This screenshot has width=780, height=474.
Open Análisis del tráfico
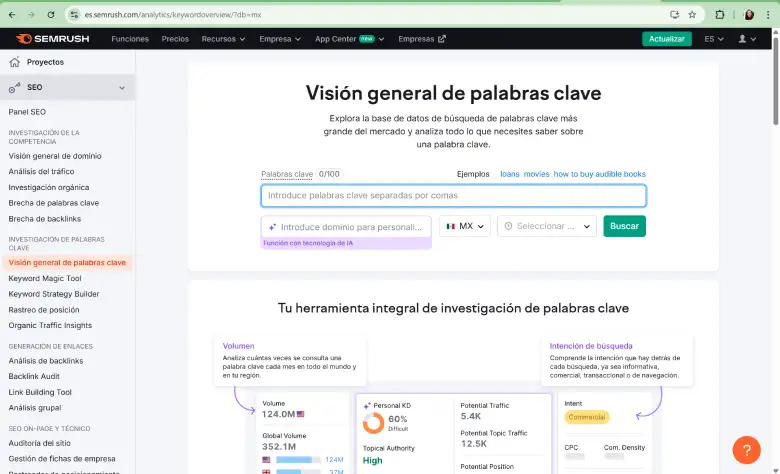[x=41, y=171]
